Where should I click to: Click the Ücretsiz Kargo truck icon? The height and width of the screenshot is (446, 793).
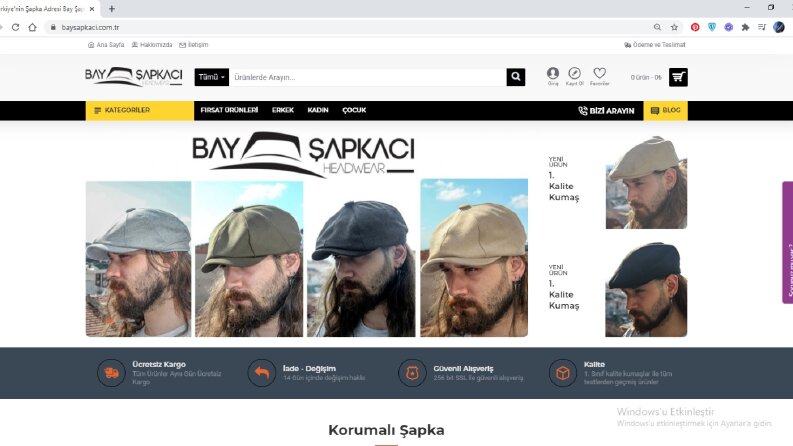pos(111,373)
